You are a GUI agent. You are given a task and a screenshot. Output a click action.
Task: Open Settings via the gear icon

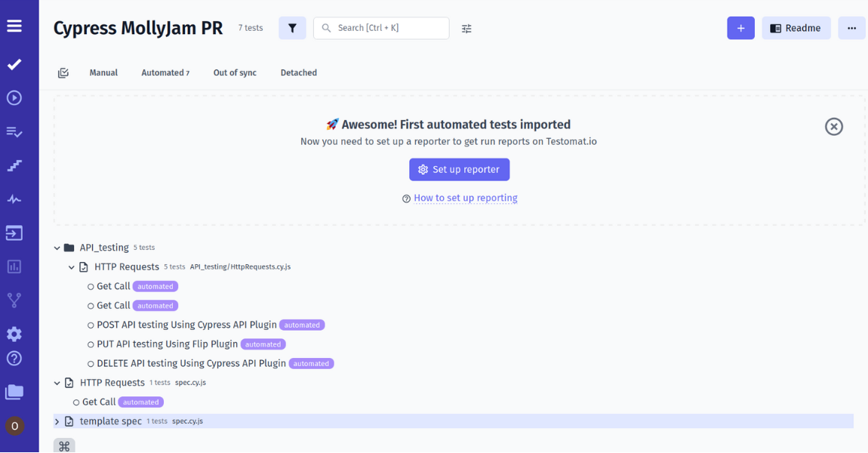14,334
